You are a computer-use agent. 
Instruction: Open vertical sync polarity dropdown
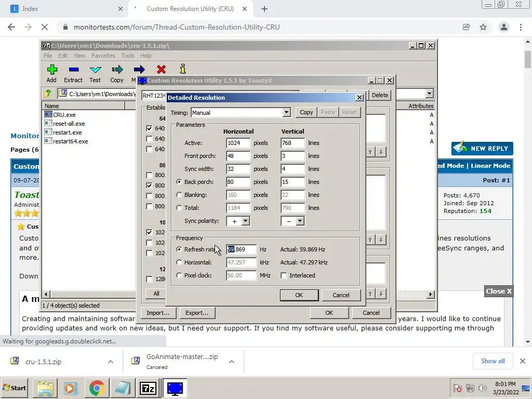[300, 221]
